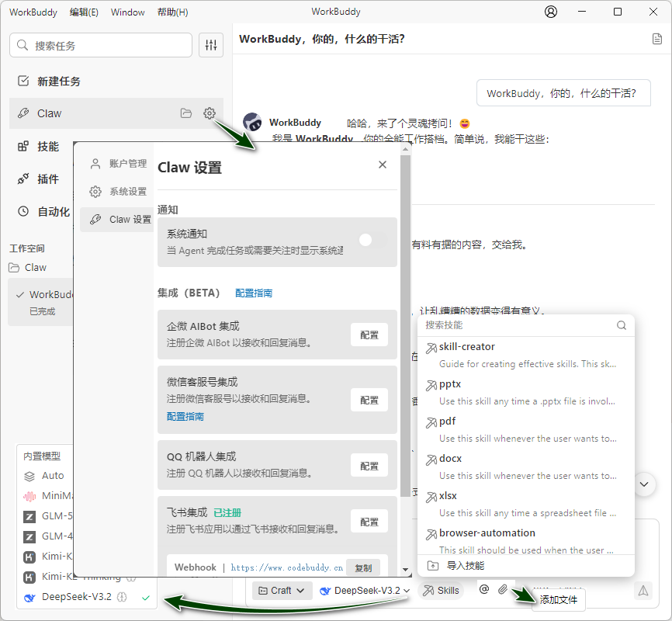Click 配置 for 飞书集成

click(x=369, y=522)
